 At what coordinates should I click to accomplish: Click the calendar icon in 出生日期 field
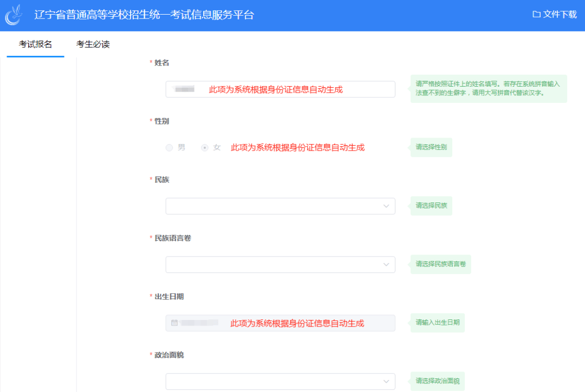[x=174, y=323]
